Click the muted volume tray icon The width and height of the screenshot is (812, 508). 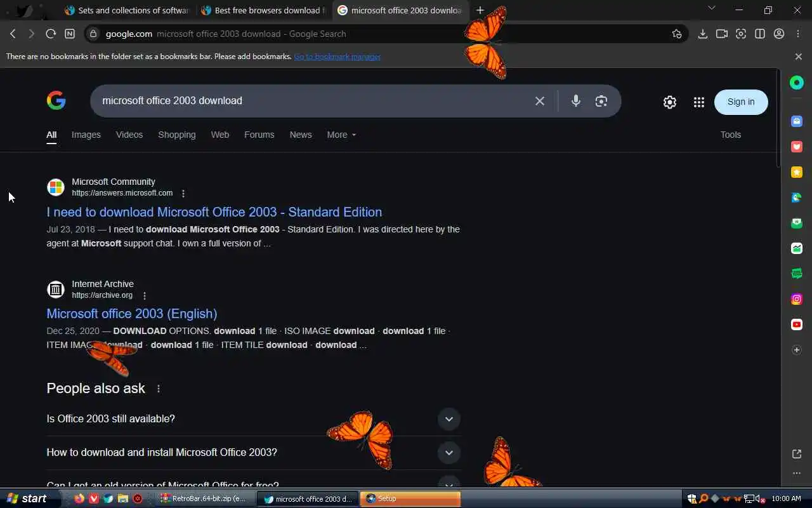[760, 498]
